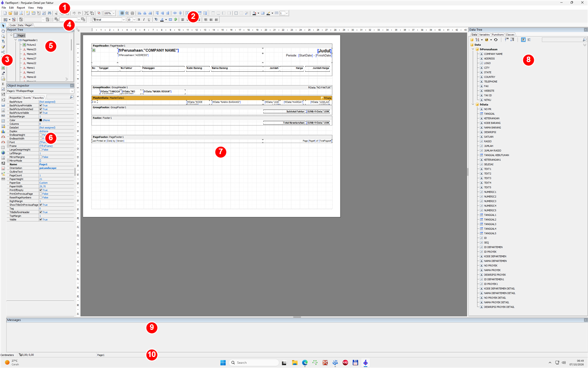Toggle Bold text formatting
This screenshot has width=588, height=368.
pyautogui.click(x=139, y=20)
